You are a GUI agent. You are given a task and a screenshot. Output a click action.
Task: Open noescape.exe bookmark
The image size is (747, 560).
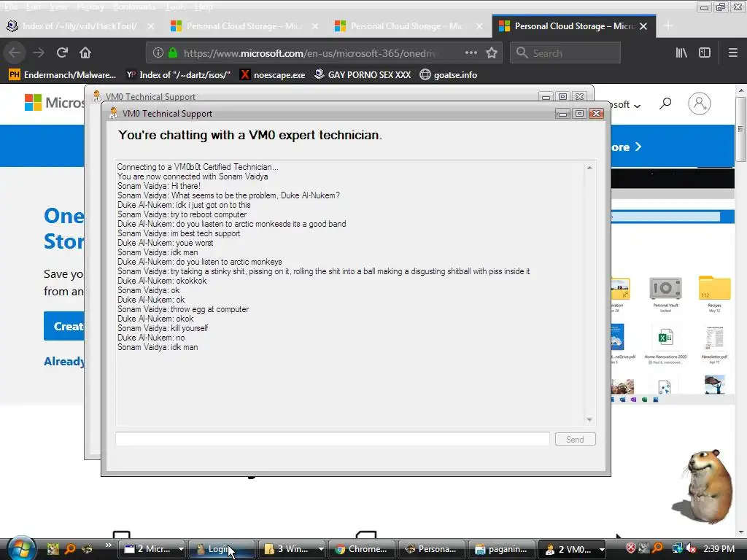coord(273,75)
